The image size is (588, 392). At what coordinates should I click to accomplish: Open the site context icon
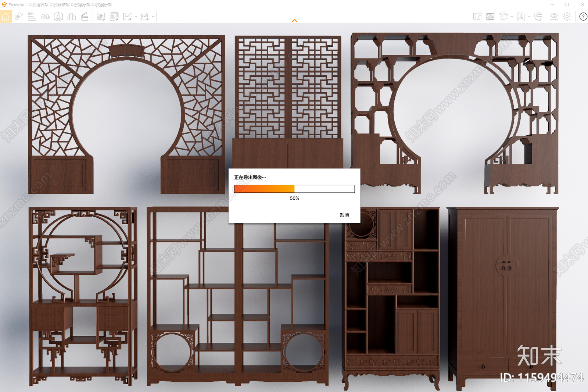tap(58, 17)
